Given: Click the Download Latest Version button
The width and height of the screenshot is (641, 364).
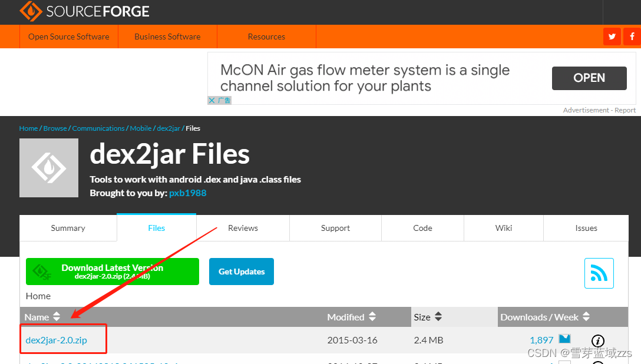Looking at the screenshot, I should pos(113,272).
